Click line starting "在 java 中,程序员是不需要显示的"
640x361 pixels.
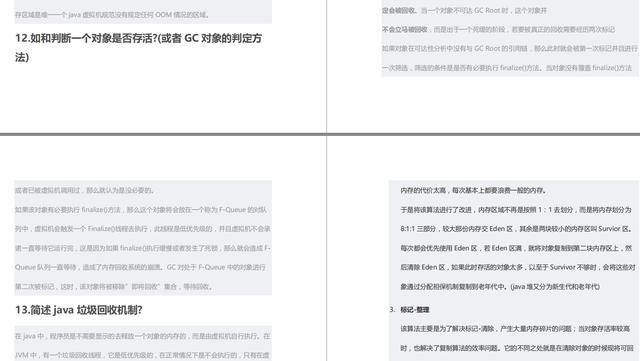[x=142, y=336]
